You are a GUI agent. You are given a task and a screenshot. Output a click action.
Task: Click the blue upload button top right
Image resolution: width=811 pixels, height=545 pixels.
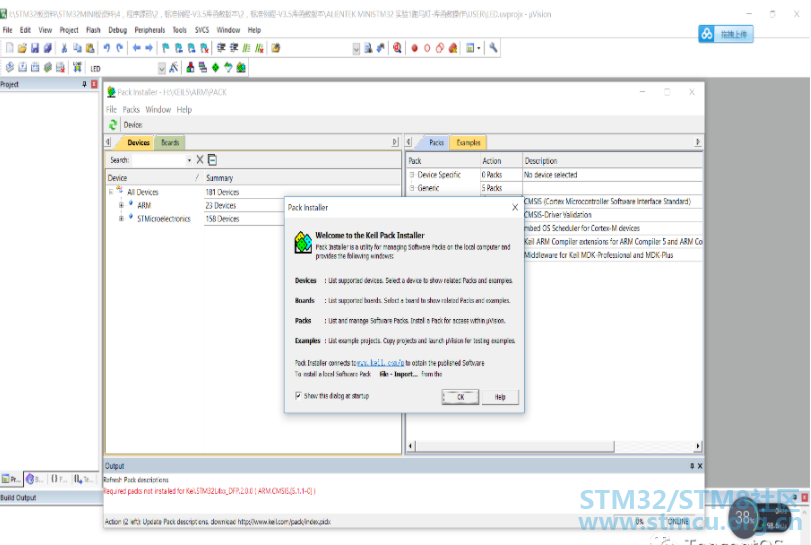pyautogui.click(x=726, y=34)
